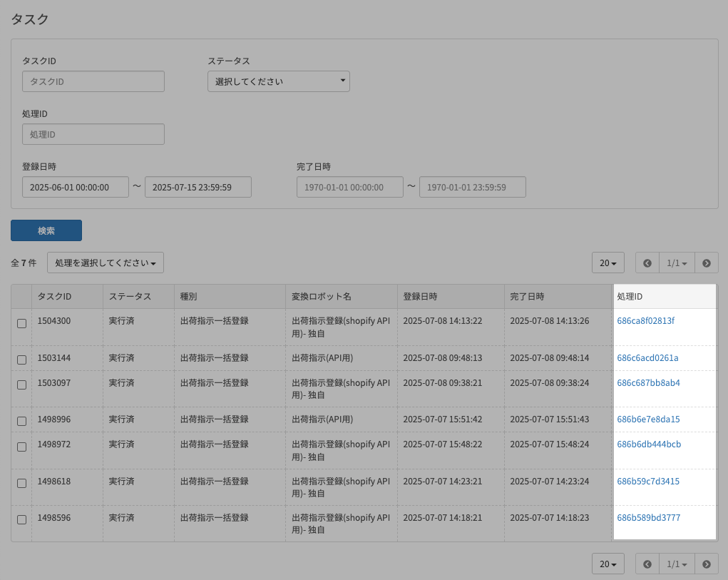Click the 完了日時 end date field
Viewport: 728px width, 580px height.
click(472, 187)
